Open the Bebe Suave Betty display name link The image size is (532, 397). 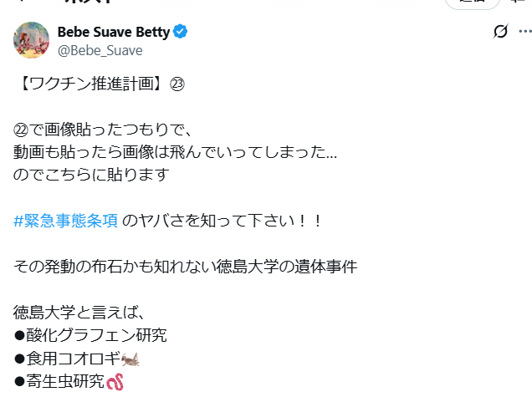[x=113, y=33]
